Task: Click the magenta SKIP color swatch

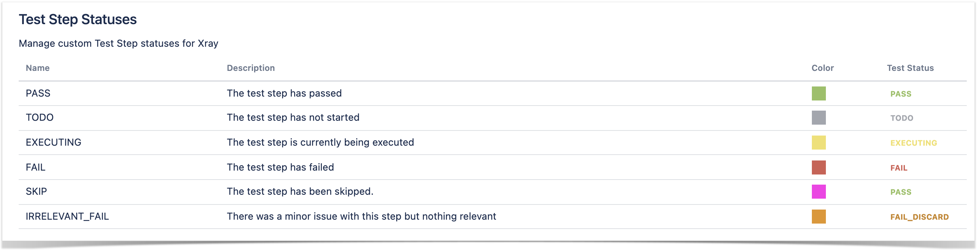Action: 818,192
